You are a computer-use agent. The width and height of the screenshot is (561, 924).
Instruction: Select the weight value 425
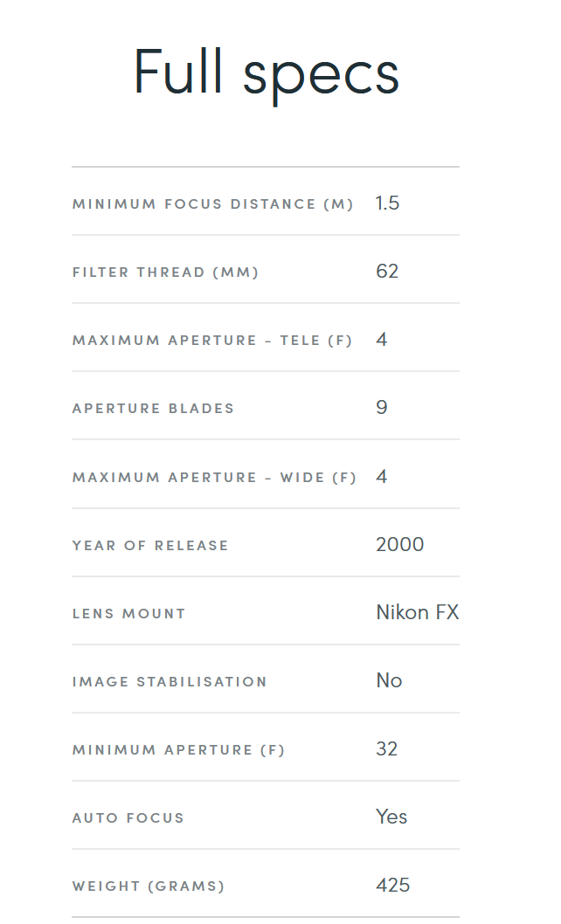pos(392,886)
